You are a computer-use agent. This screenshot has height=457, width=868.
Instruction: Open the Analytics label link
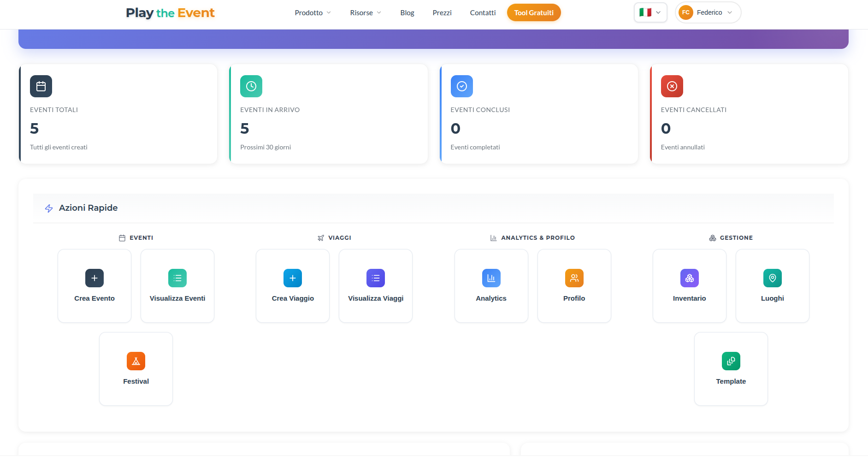coord(491,298)
